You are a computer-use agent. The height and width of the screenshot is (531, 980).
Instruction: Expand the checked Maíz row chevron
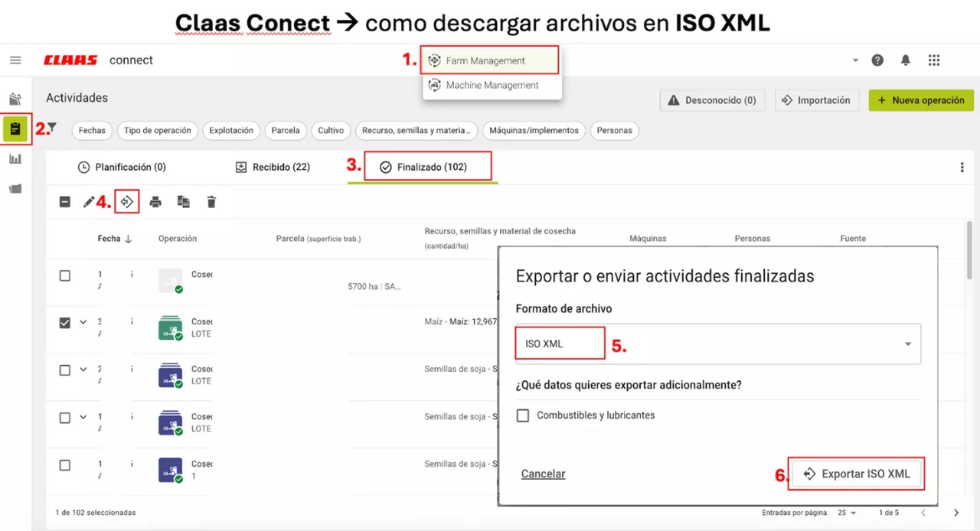[x=83, y=322]
